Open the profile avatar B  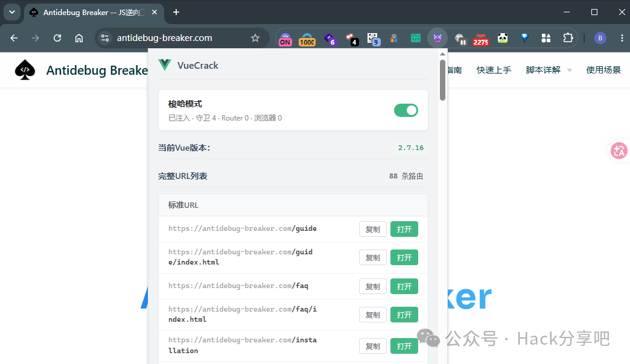click(x=600, y=38)
